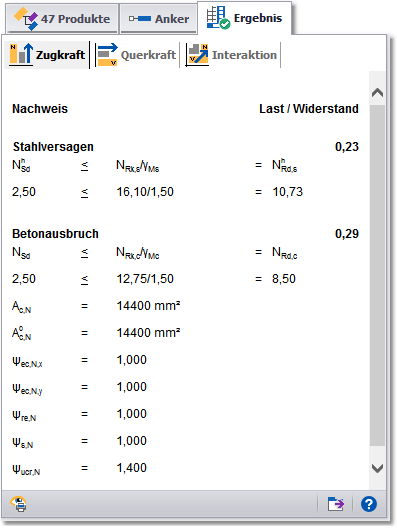Select the Ergebnis tab

point(244,18)
